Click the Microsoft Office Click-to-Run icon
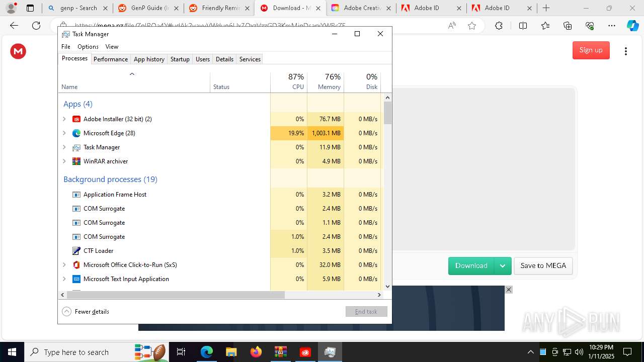This screenshot has height=362, width=644. (x=76, y=265)
